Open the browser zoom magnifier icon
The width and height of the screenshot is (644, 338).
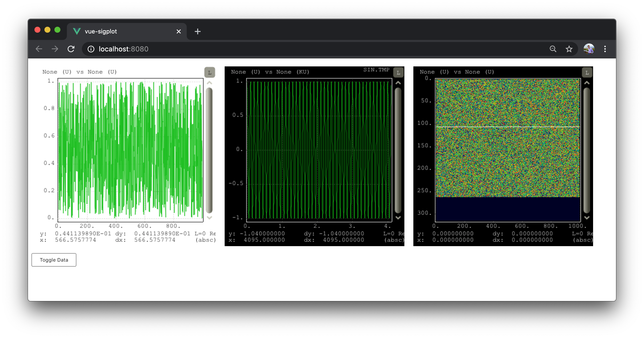tap(553, 49)
